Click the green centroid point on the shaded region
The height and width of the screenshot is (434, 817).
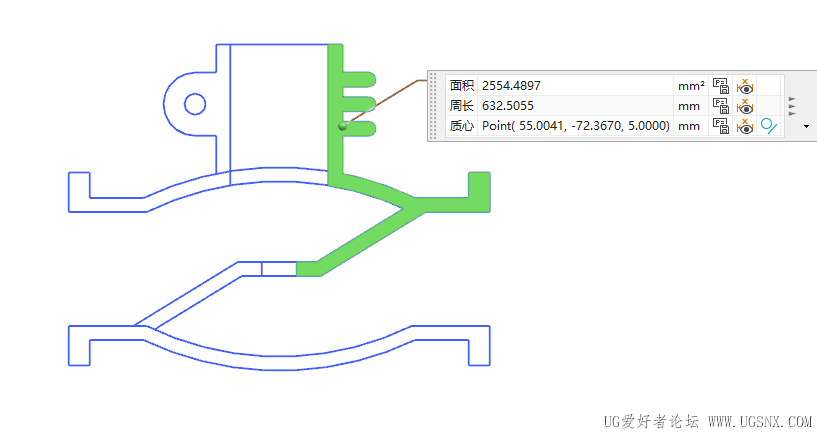(x=342, y=126)
